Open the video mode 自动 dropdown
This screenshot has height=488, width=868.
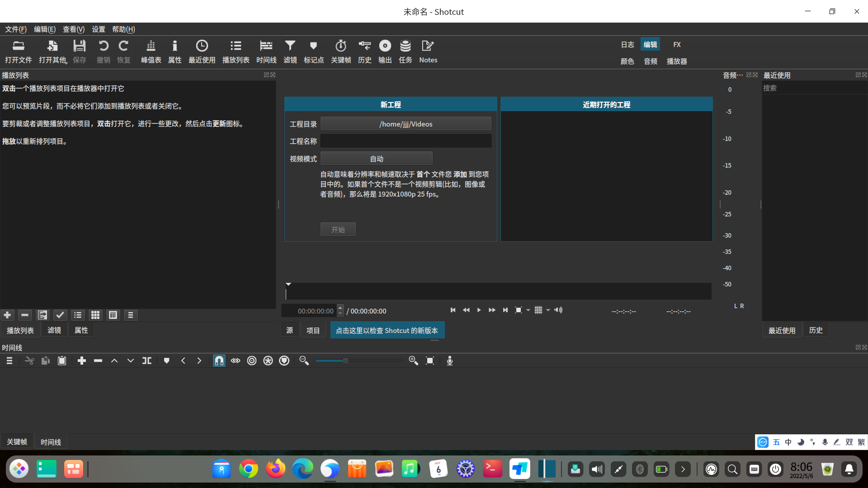(x=376, y=159)
